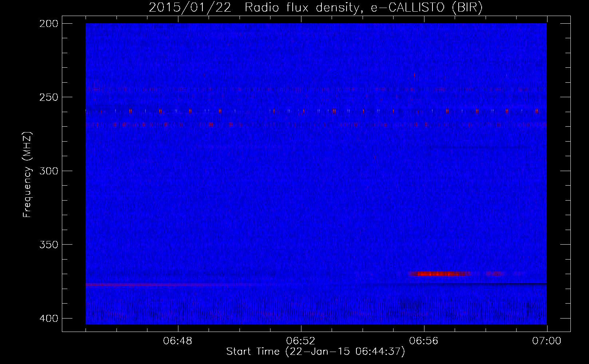Click the 06:56 time tick label
The height and width of the screenshot is (364, 589).
pos(424,341)
